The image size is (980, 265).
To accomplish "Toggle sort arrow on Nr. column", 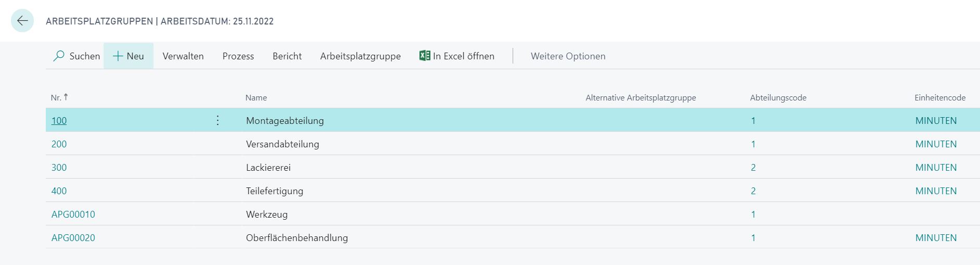I will tap(66, 97).
